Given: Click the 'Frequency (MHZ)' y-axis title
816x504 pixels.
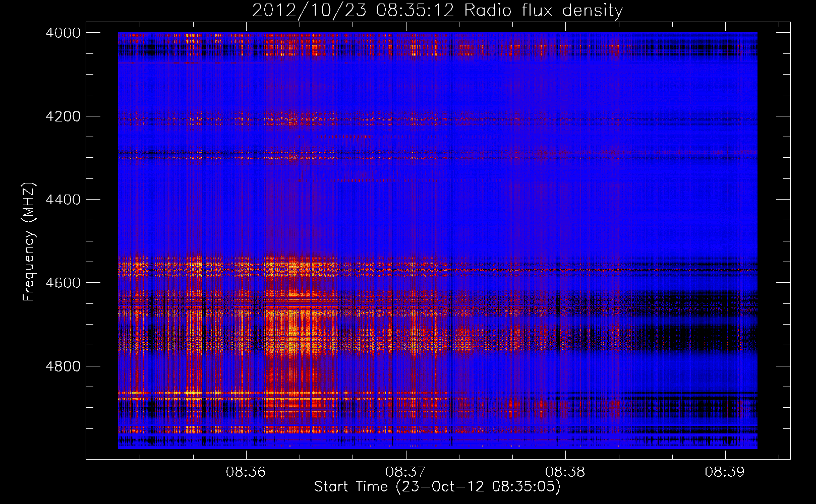Looking at the screenshot, I should (29, 242).
